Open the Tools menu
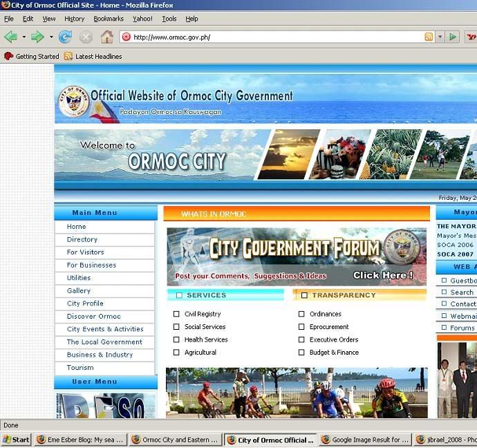The width and height of the screenshot is (477, 448). (x=169, y=19)
